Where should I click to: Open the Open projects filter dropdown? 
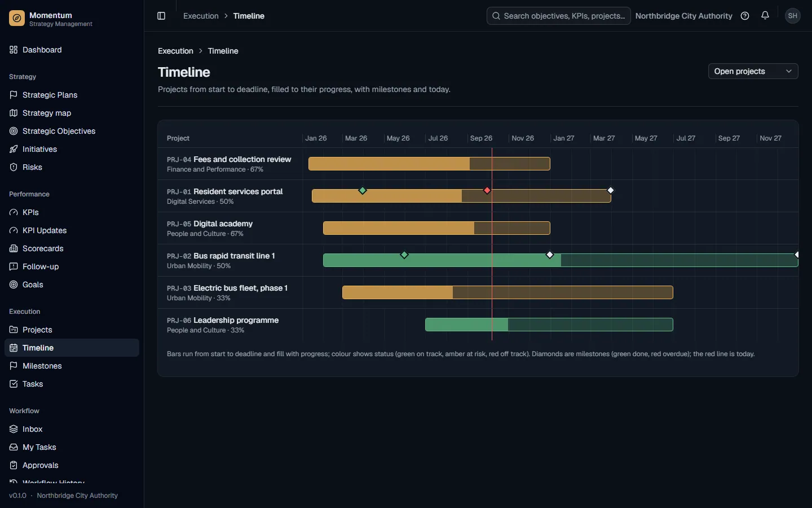pyautogui.click(x=753, y=71)
